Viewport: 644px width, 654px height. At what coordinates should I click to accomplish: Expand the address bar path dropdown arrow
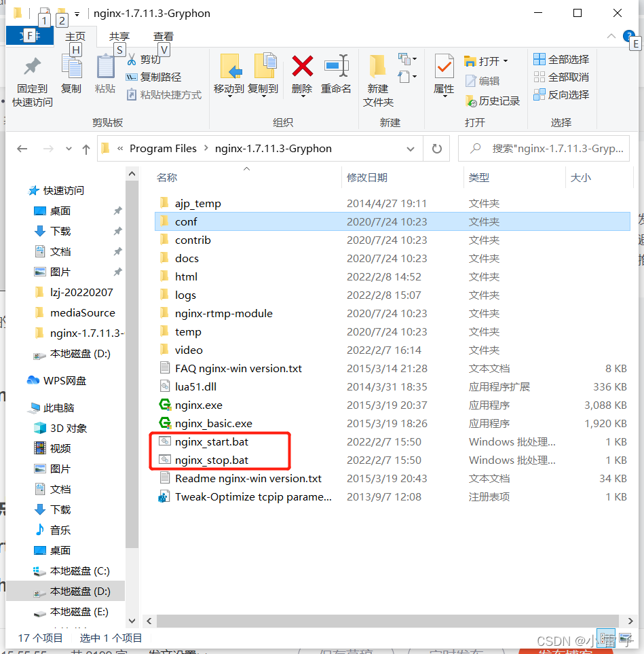[x=410, y=148]
